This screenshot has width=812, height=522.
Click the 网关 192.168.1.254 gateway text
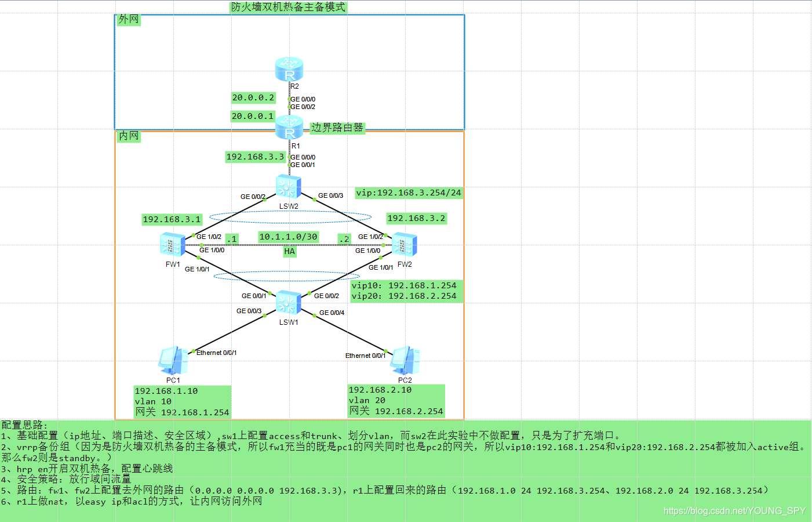[182, 412]
